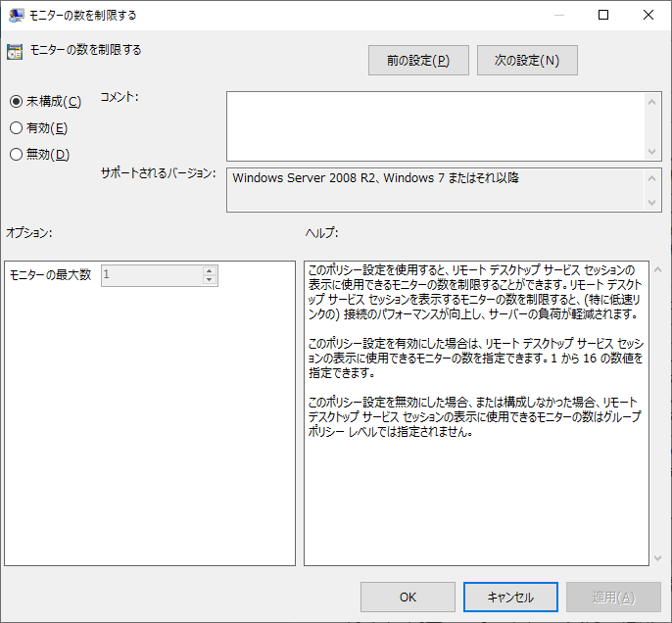Decrease モニターの最大数 with the down spinner arrow
Viewport: 672px width, 623px height.
[x=210, y=280]
